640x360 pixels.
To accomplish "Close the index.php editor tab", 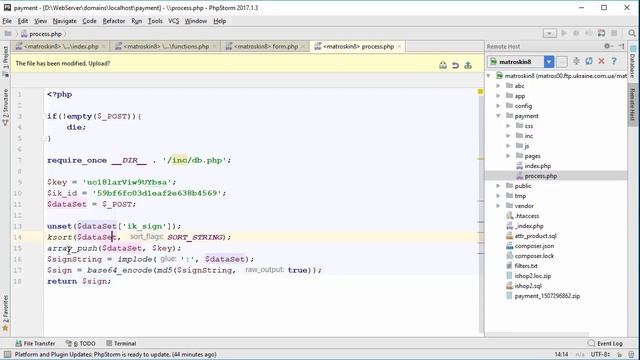I will point(104,47).
